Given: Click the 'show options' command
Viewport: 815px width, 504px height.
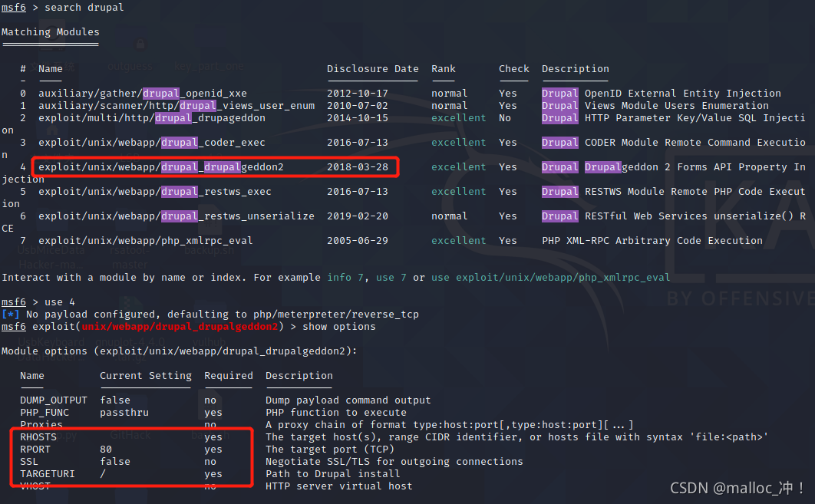Looking at the screenshot, I should point(339,327).
